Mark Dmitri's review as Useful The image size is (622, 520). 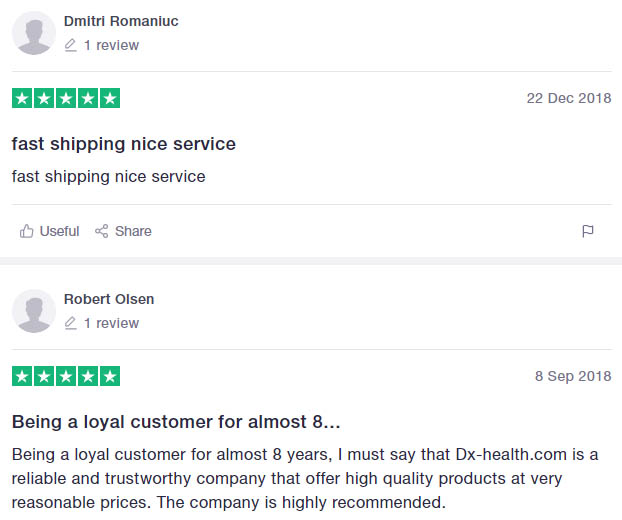[59, 231]
